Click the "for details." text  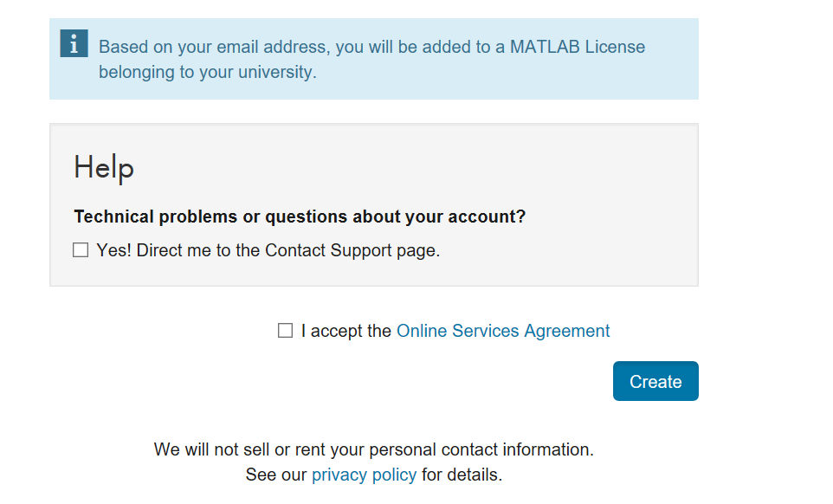(462, 475)
